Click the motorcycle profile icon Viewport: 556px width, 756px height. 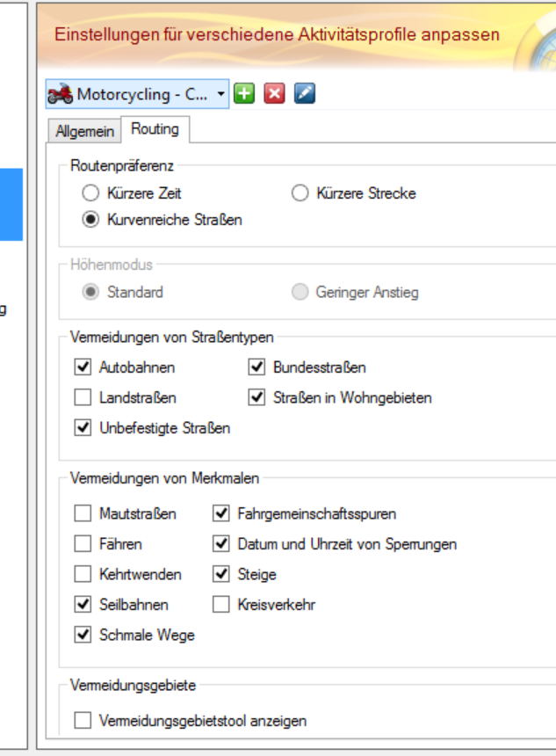pos(61,94)
